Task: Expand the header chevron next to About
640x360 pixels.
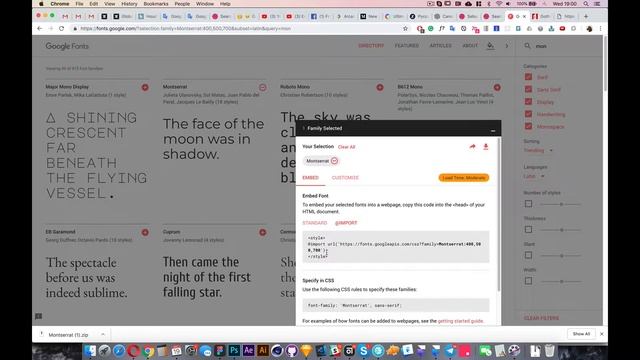Action: point(507,46)
